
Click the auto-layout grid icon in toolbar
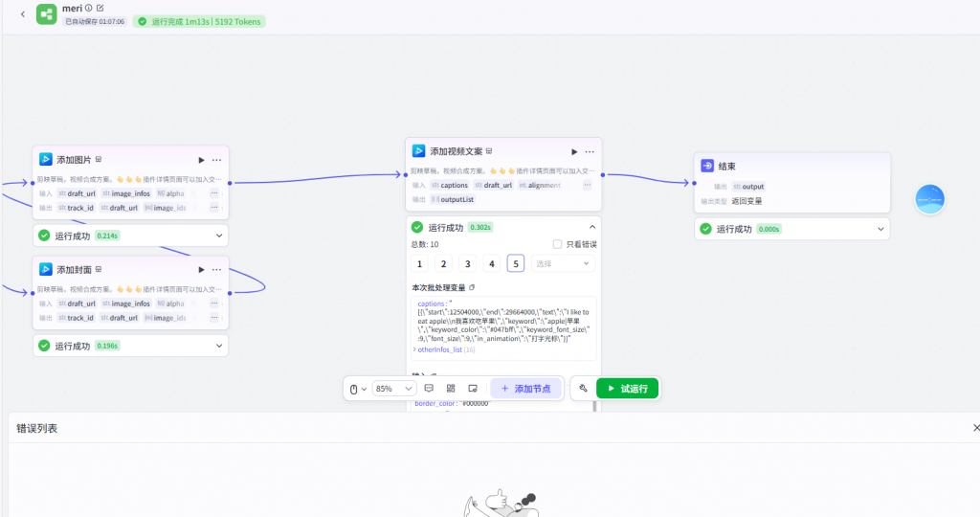pos(451,389)
